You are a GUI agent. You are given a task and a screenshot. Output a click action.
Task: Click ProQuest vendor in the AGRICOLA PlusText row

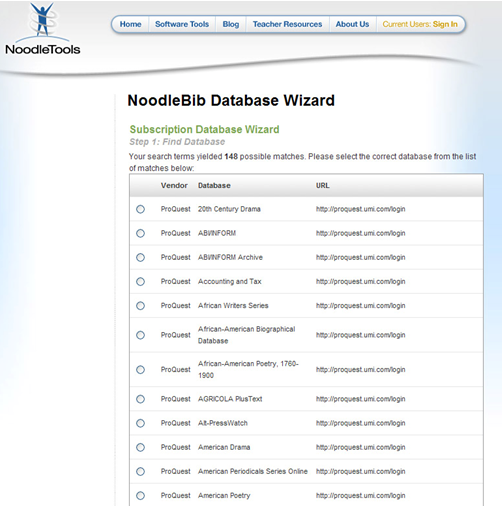tap(176, 399)
